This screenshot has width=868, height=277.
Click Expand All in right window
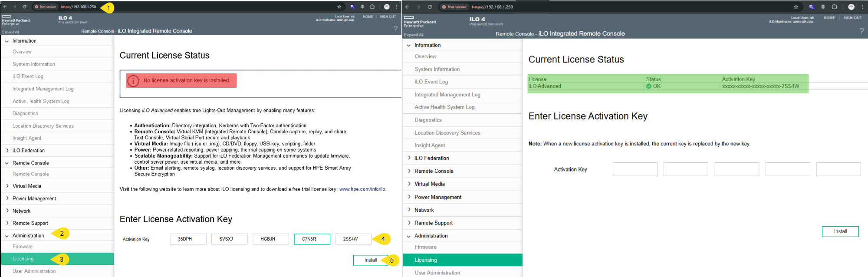(x=414, y=35)
